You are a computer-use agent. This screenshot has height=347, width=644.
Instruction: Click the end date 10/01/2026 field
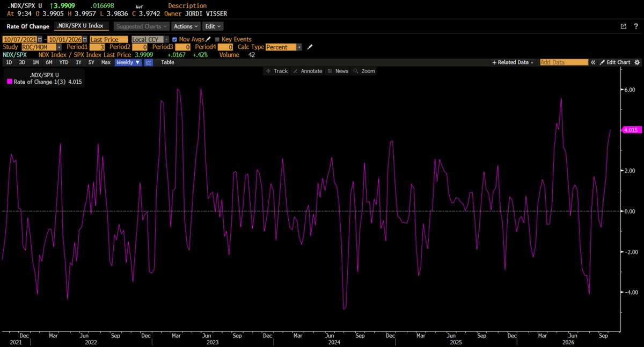[x=66, y=39]
